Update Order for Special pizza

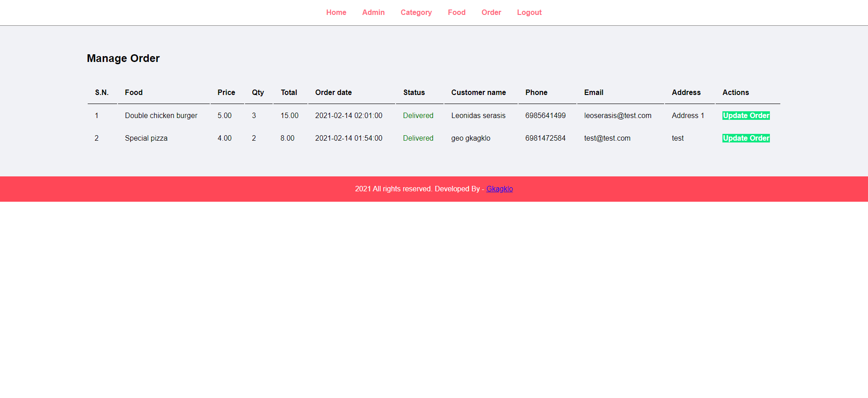click(746, 138)
